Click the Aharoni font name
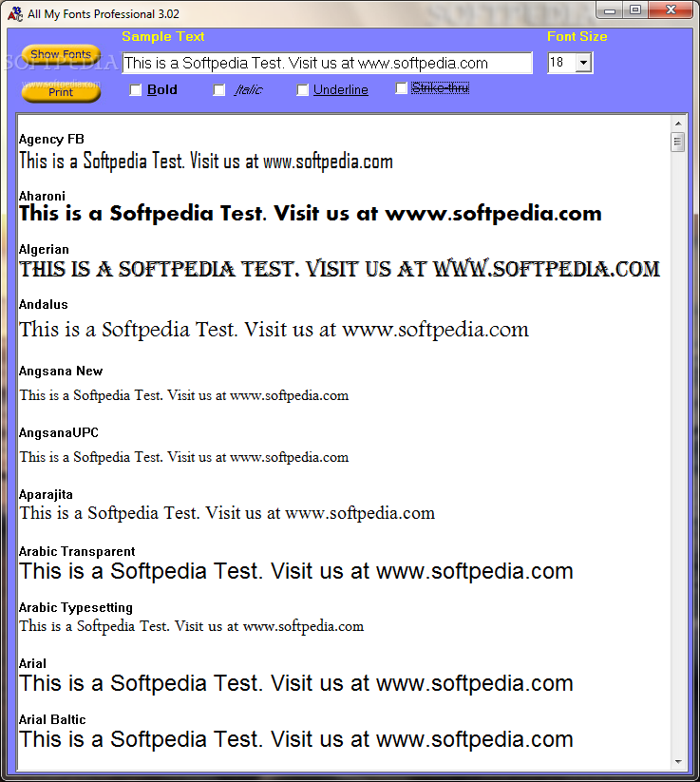This screenshot has height=782, width=700. [42, 196]
